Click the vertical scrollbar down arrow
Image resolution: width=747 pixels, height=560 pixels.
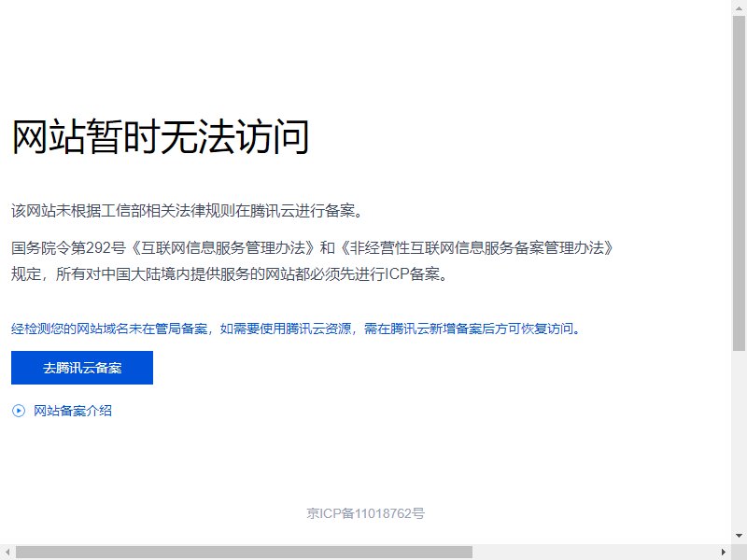(x=739, y=536)
